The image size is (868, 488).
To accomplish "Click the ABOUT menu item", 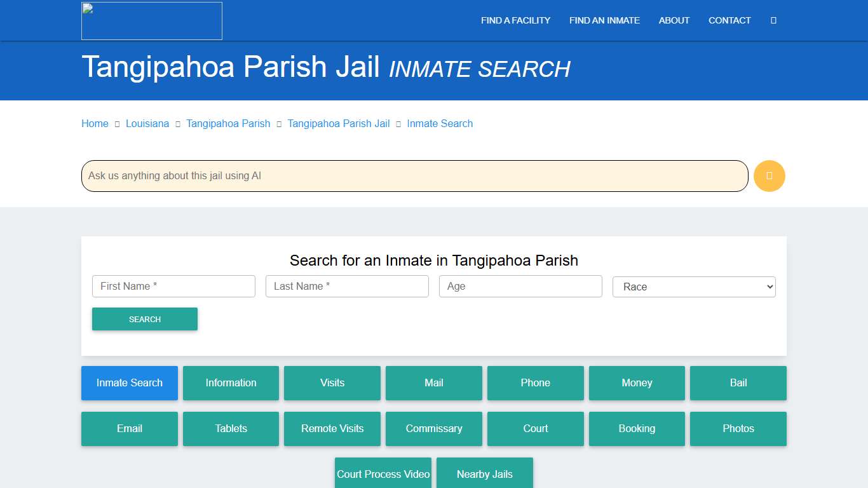I will [674, 20].
